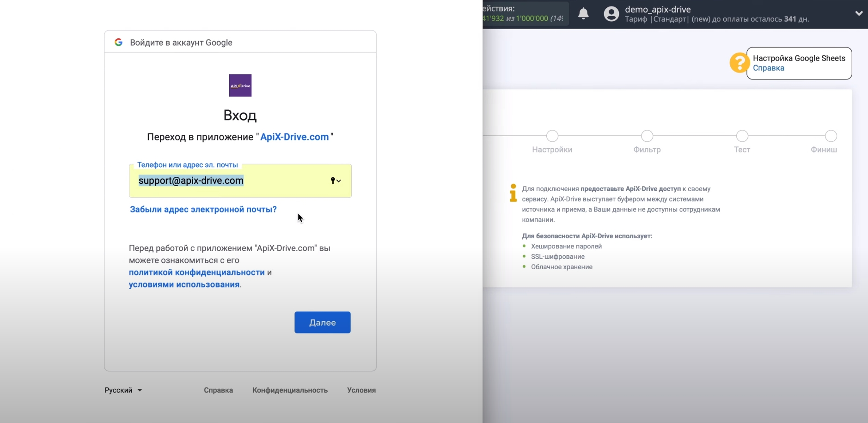Screen dimensions: 868x423
Task: Select the 'Фильтр' step circle
Action: pyautogui.click(x=647, y=136)
